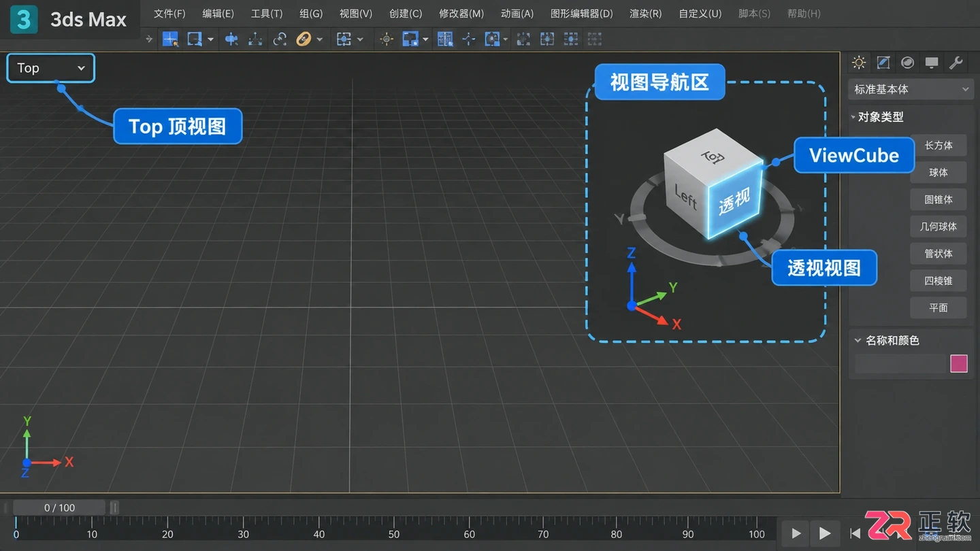
Task: Open the 渲染(R) menu
Action: [645, 14]
